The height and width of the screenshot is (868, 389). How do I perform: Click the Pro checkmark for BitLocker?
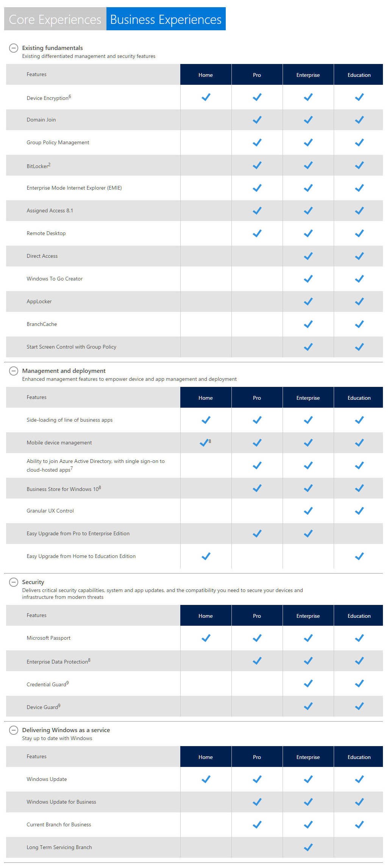257,165
